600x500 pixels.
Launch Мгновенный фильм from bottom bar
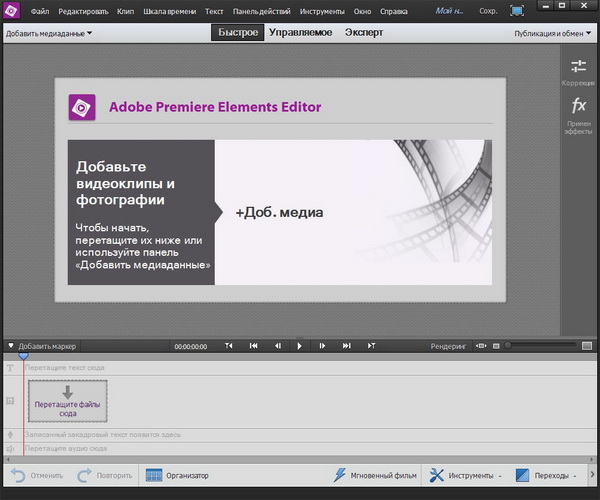pos(340,475)
